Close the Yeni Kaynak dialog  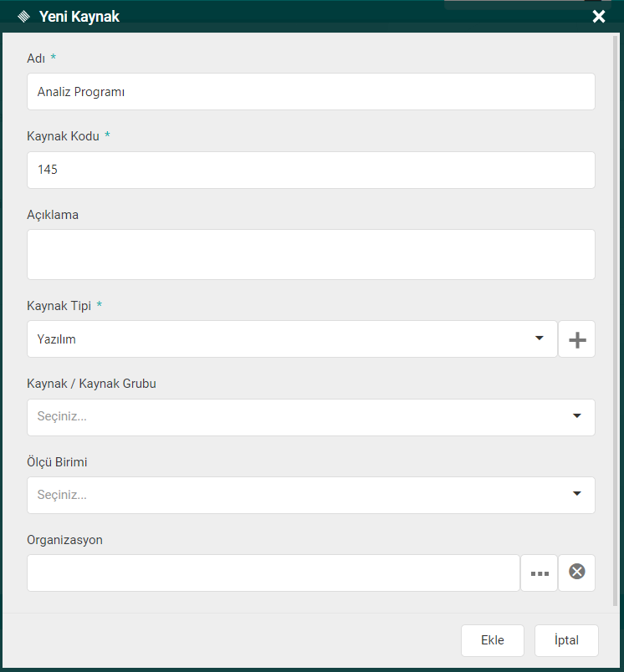point(599,17)
